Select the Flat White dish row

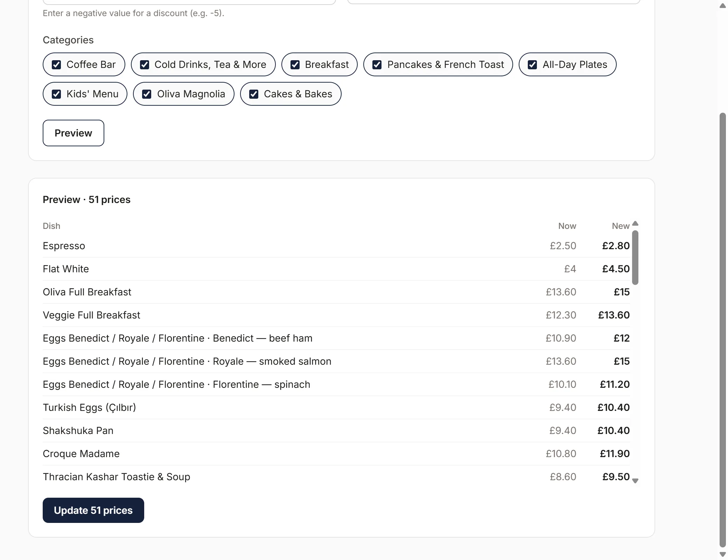click(336, 269)
